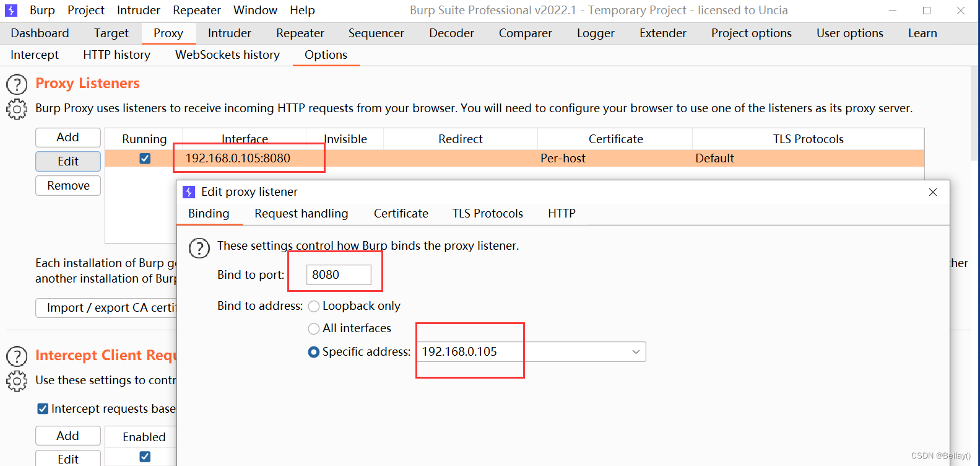Click the TLS Protocols column header
Screen dimensions: 980x466
point(809,139)
